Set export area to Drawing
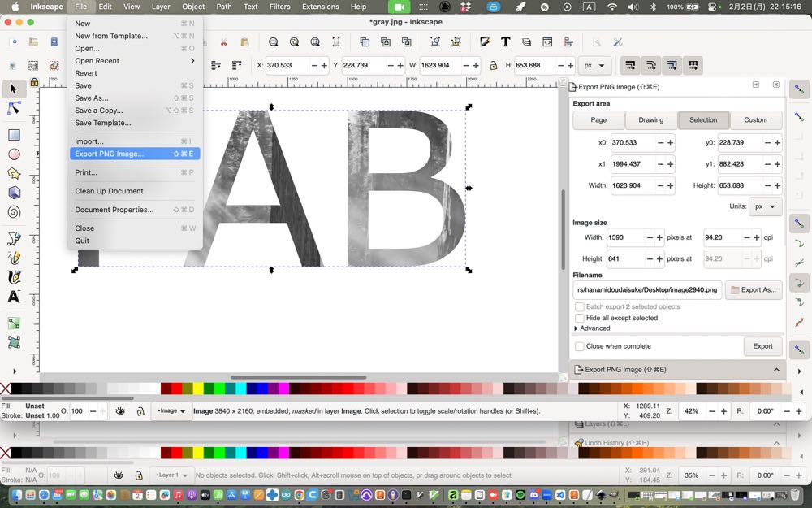This screenshot has width=812, height=508. (x=651, y=119)
